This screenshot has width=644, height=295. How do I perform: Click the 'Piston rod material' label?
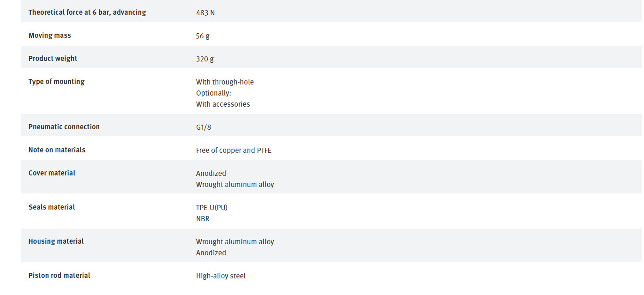pyautogui.click(x=59, y=276)
